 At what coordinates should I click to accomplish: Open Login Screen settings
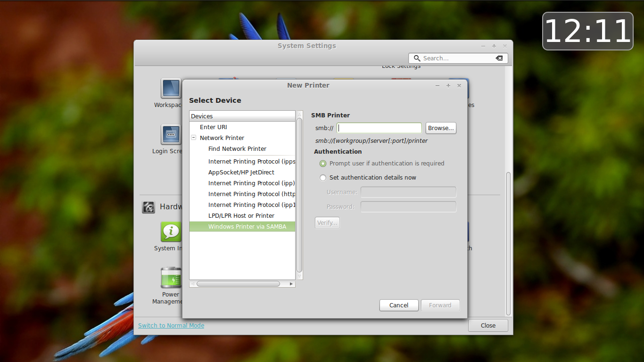click(x=170, y=135)
